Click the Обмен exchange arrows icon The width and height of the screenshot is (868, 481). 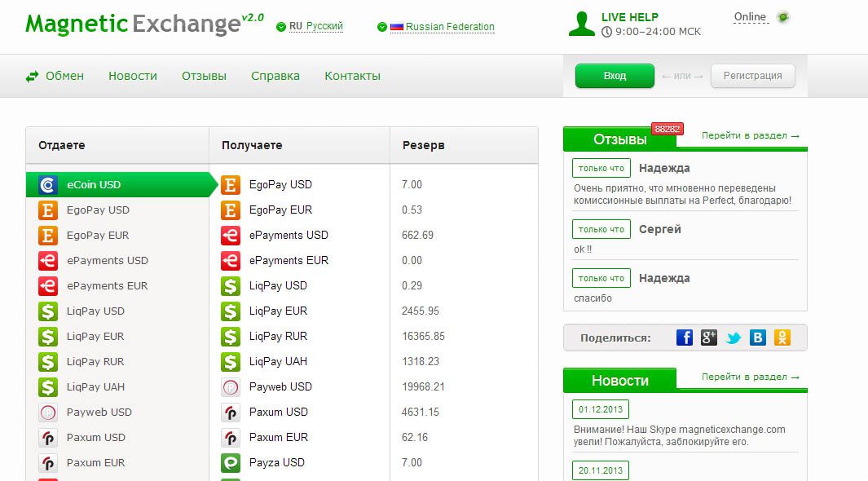click(33, 77)
